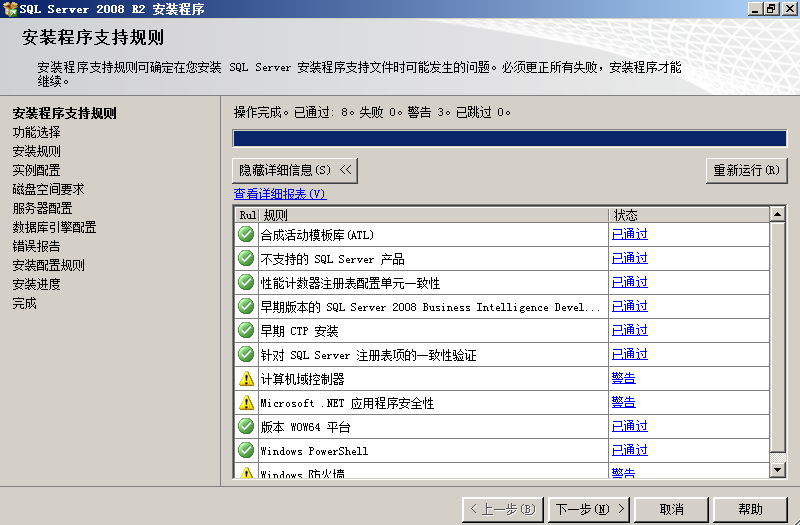Select 数据库引擎配置 step in the left pane

55,227
